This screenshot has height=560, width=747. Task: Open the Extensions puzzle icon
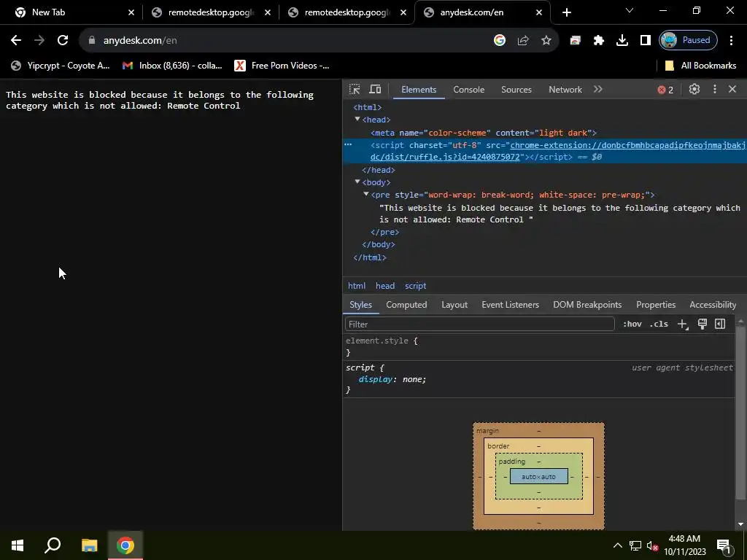pos(599,41)
